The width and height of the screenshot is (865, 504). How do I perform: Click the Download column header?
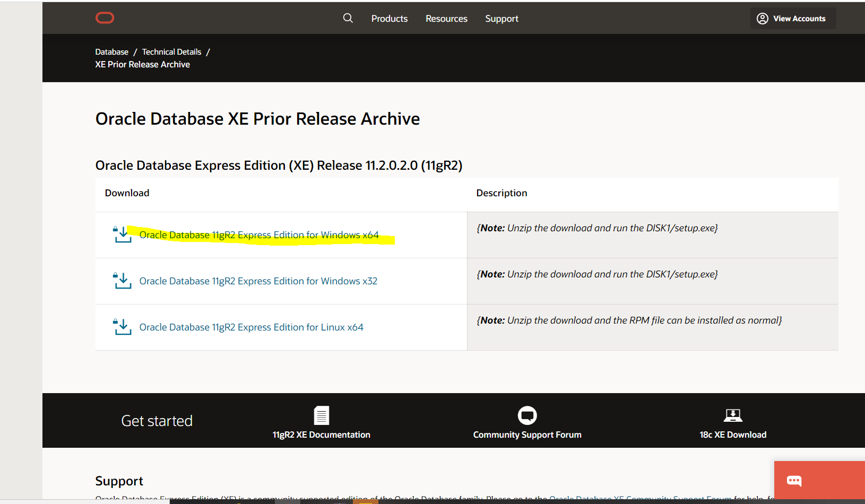(127, 193)
